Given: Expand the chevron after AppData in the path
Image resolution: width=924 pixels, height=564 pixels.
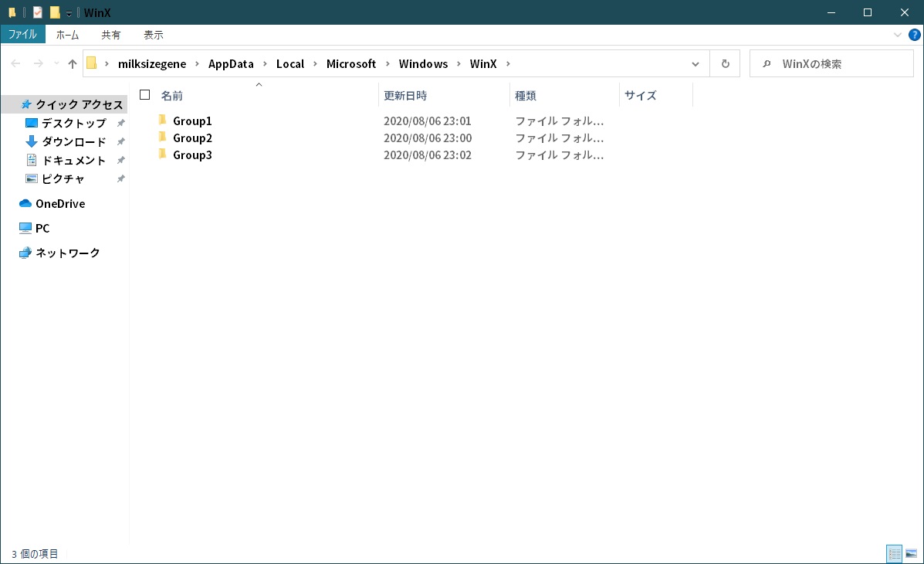Looking at the screenshot, I should pyautogui.click(x=266, y=63).
